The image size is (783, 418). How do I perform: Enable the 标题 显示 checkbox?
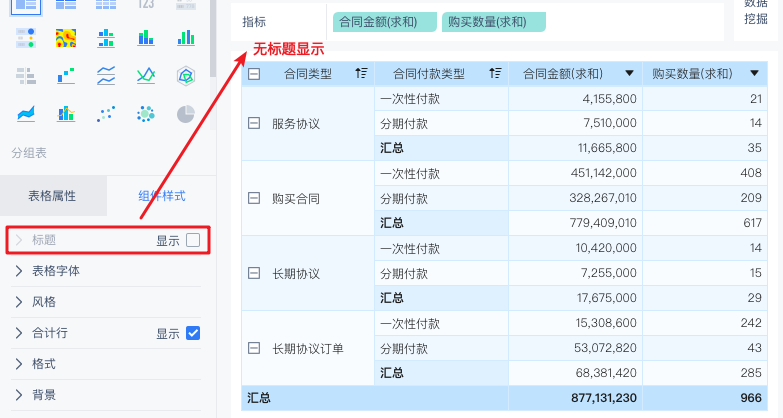point(193,240)
